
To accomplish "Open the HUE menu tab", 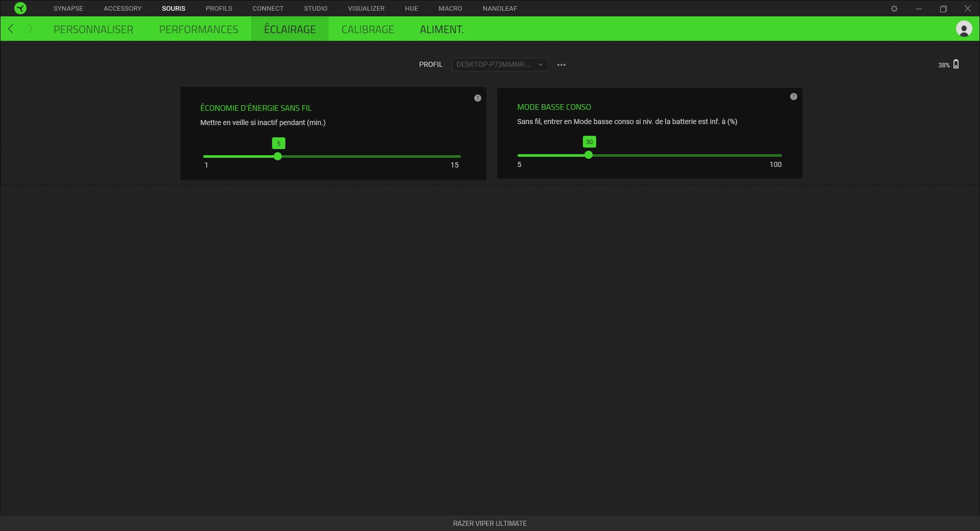I will [411, 9].
